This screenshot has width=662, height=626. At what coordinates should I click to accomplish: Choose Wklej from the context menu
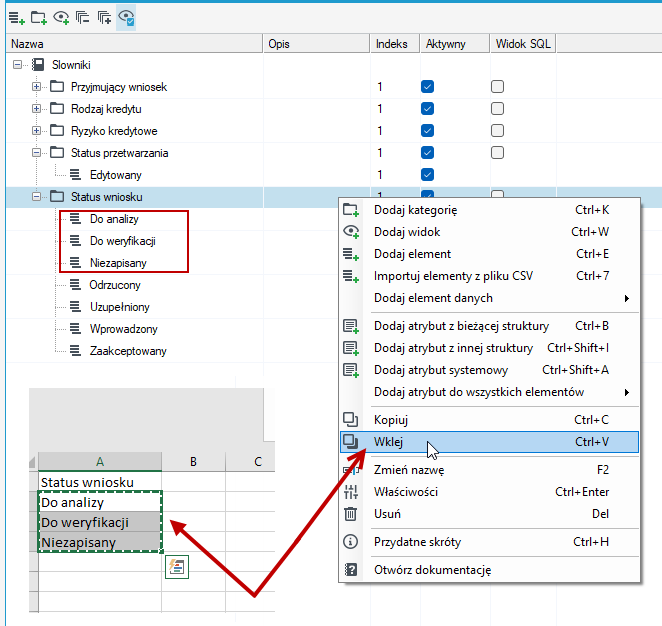(x=489, y=442)
